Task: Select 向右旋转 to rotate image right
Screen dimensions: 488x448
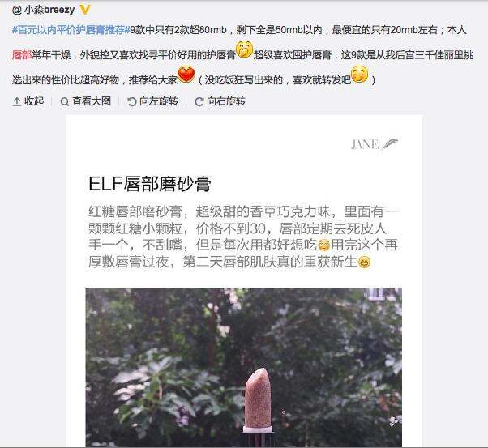Action: click(x=220, y=101)
